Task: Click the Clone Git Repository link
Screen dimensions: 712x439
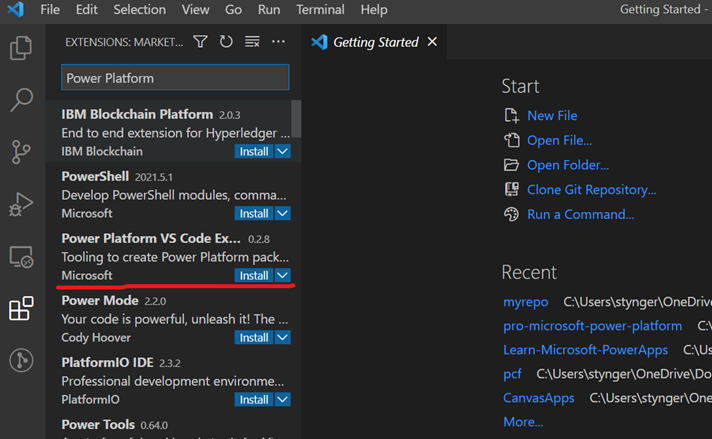Action: 591,190
